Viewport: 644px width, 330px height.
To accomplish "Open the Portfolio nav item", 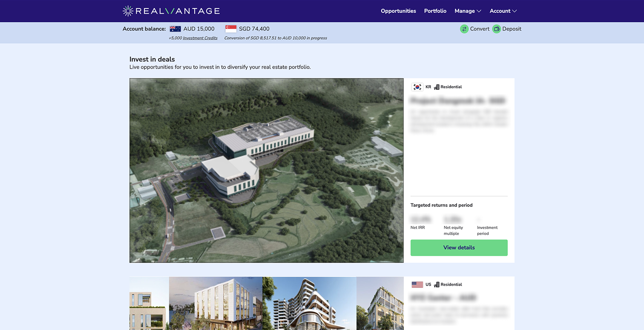I will click(435, 11).
